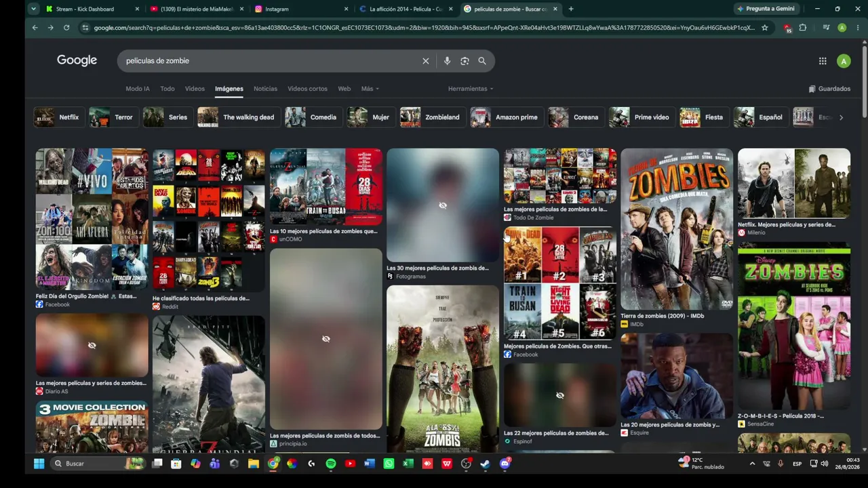Click the address bar URL
Image resolution: width=868 pixels, height=488 pixels.
click(424, 28)
